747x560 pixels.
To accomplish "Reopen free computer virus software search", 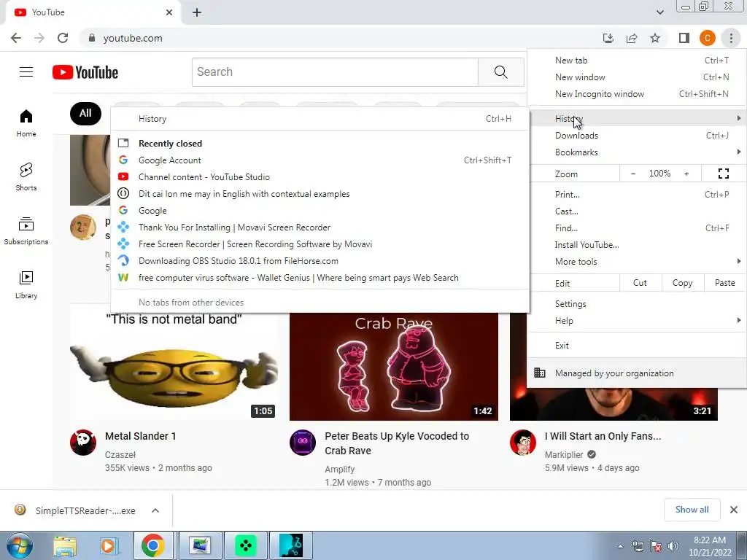I will click(320, 278).
